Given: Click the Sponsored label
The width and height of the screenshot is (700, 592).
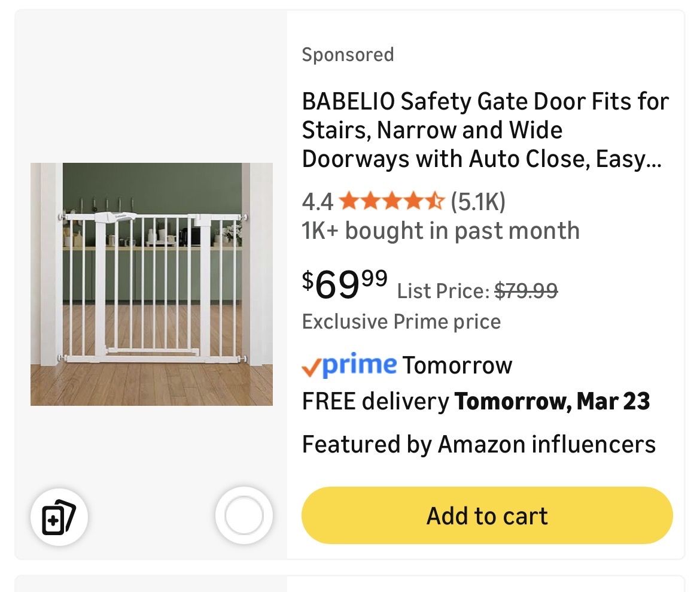Looking at the screenshot, I should tap(348, 54).
